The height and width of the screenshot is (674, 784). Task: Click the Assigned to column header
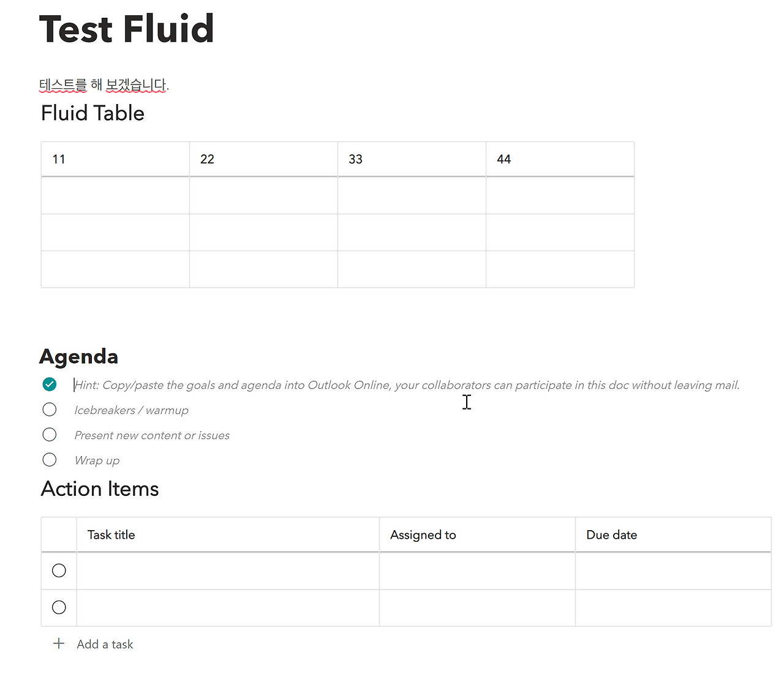point(423,534)
